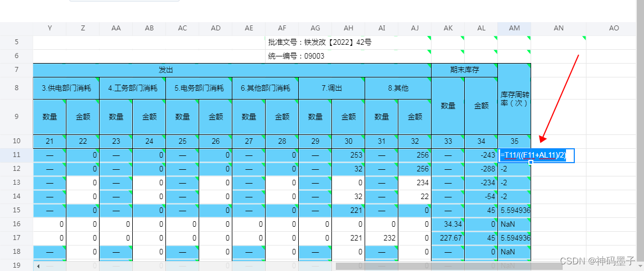Click the 3.供电部门消耗 header
The width and height of the screenshot is (644, 271).
[66, 88]
